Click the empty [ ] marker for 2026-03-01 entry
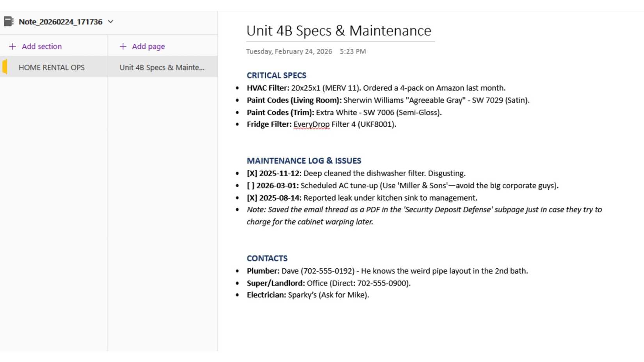 pos(251,186)
